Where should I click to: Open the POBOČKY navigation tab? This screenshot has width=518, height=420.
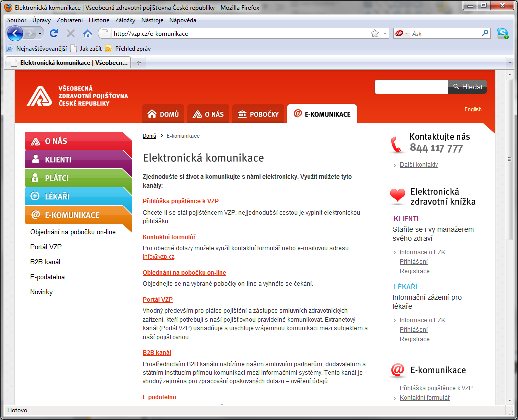pos(258,114)
